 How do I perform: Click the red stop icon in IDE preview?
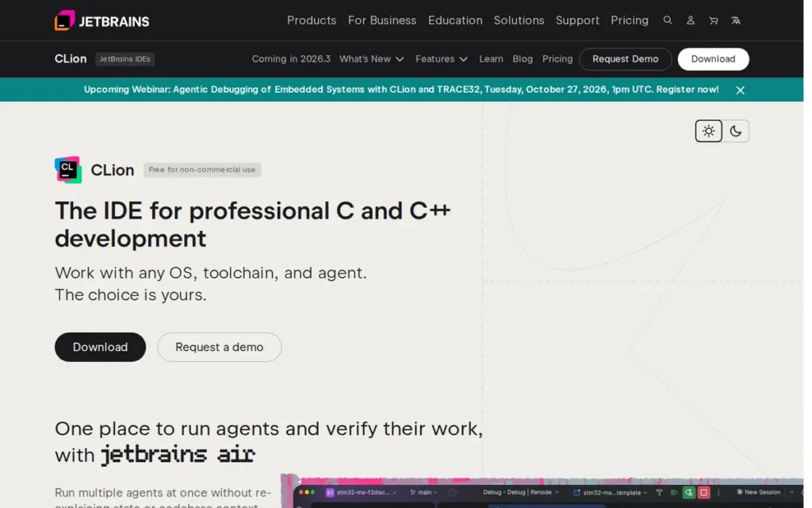tap(704, 492)
